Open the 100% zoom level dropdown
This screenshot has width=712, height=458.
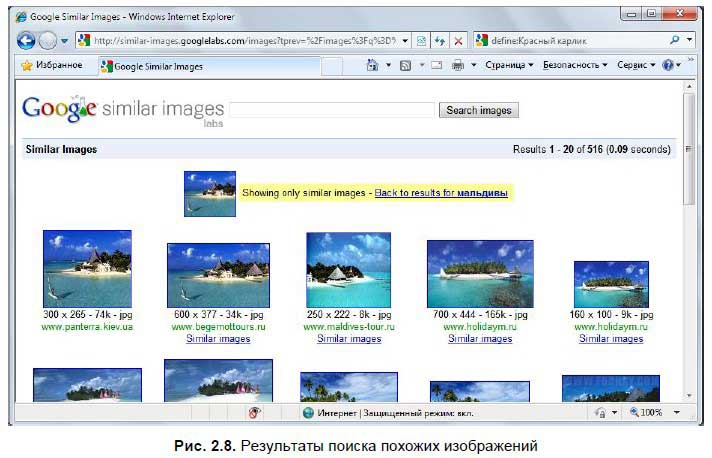click(676, 412)
